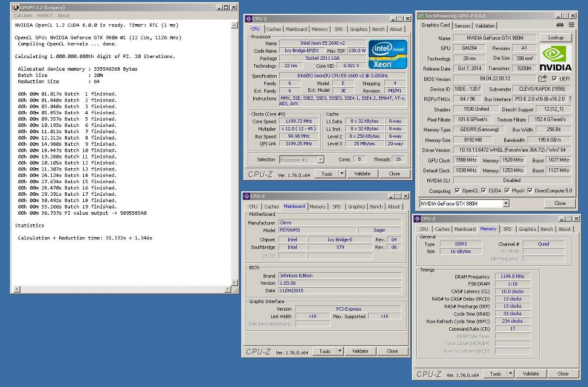Click the Close button in GPU-Z
The width and height of the screenshot is (588, 387).
point(560,203)
